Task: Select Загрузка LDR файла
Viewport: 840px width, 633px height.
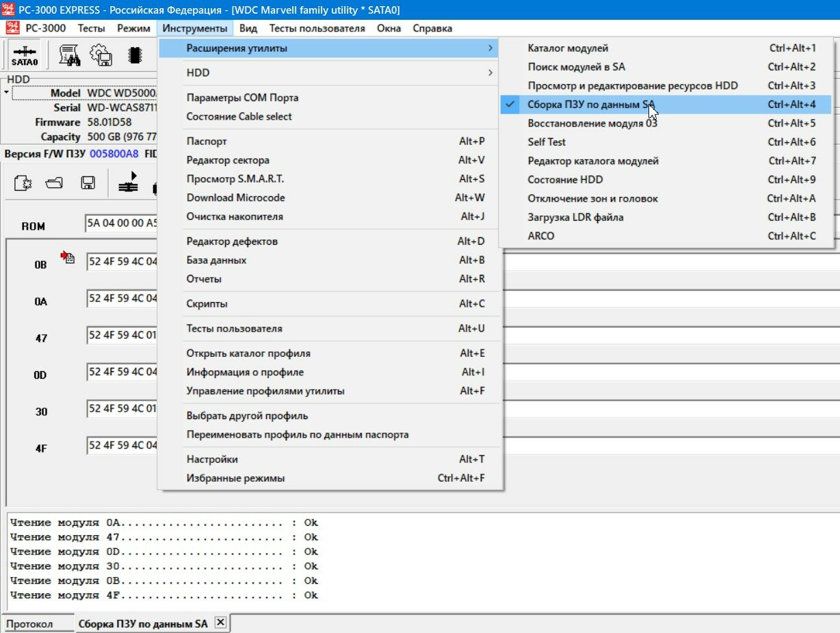Action: [x=666, y=217]
